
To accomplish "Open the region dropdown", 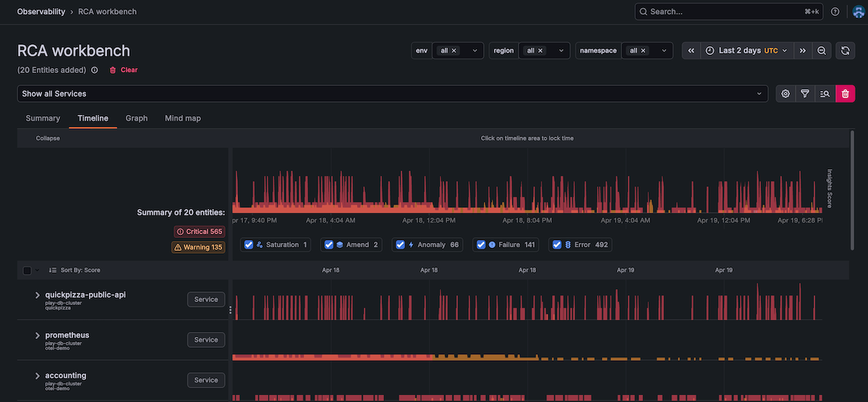I will point(561,51).
